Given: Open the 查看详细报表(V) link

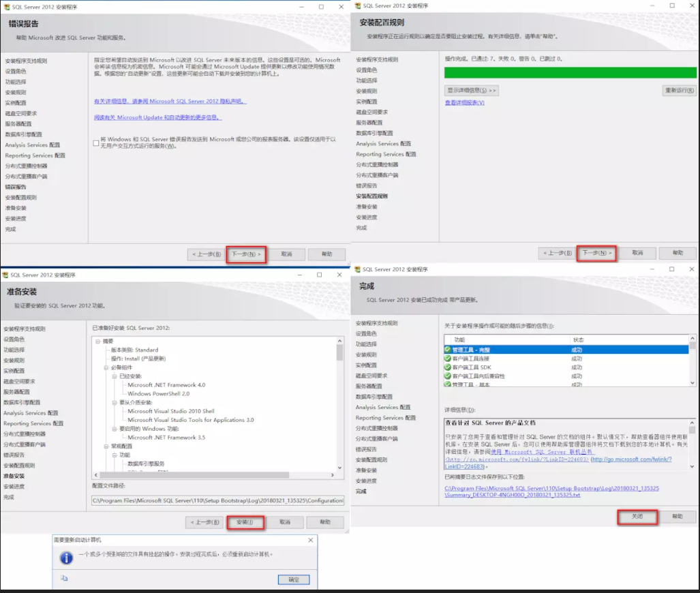Looking at the screenshot, I should click(464, 103).
